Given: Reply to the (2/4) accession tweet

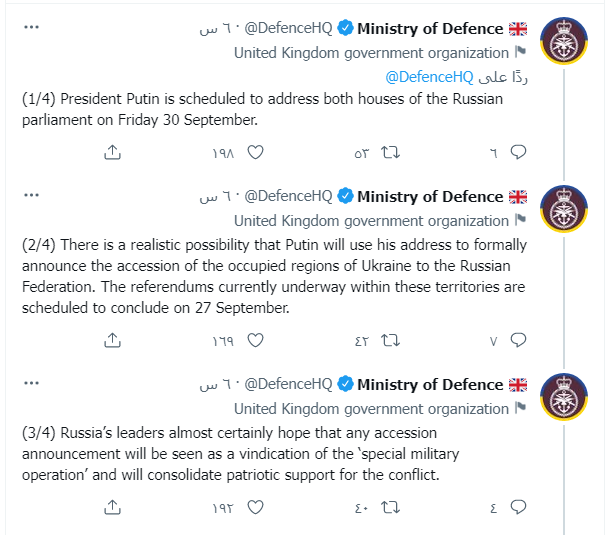Looking at the screenshot, I should 518,340.
